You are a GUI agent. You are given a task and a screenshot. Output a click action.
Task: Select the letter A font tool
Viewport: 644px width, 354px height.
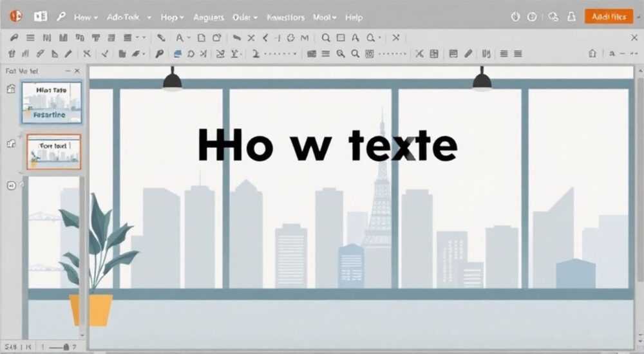click(180, 38)
